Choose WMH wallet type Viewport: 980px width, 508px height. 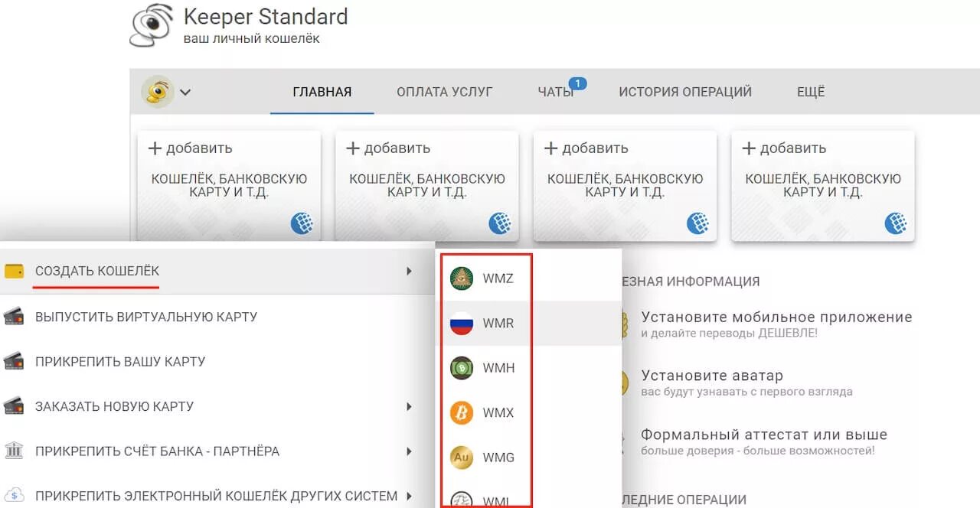(528, 368)
